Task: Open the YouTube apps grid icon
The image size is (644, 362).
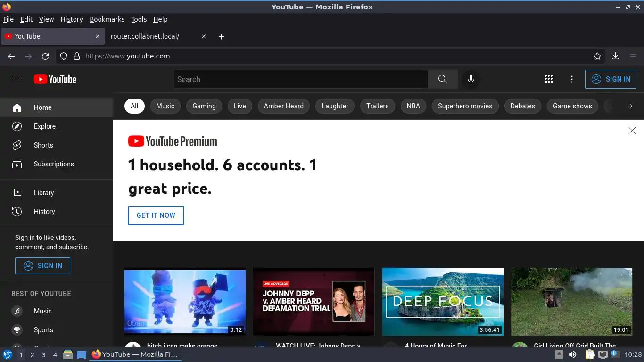Action: click(x=549, y=79)
